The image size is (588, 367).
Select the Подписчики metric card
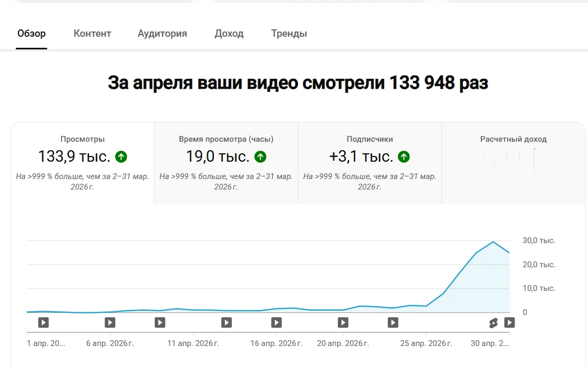(370, 163)
